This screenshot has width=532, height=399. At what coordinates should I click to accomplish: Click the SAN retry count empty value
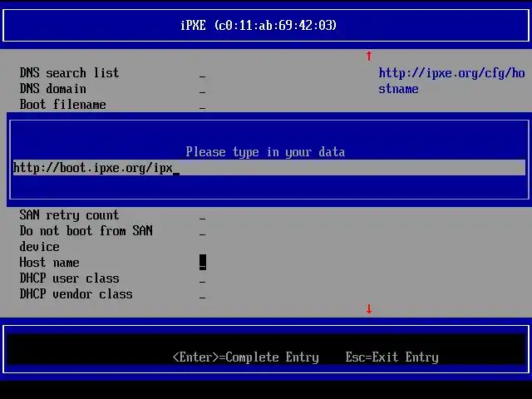pyautogui.click(x=202, y=219)
